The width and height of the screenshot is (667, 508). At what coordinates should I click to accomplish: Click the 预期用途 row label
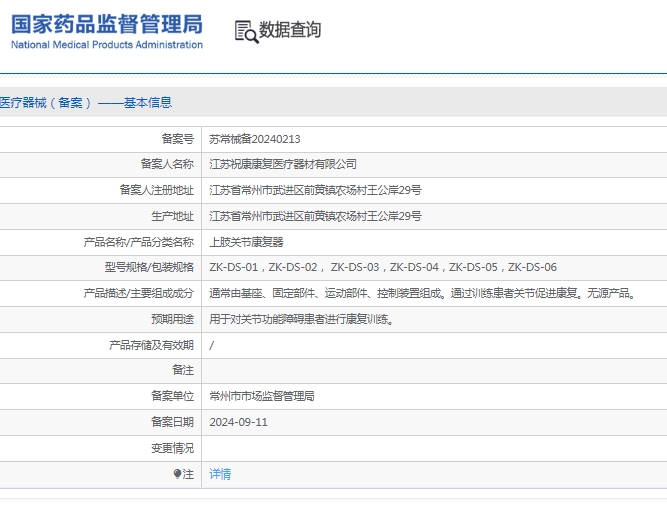[172, 319]
